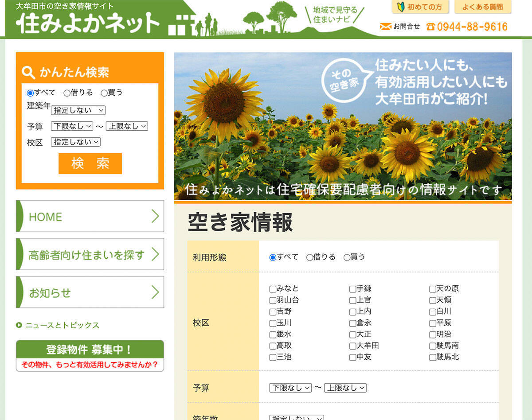Click the arrow on the お知らせ menu
The width and height of the screenshot is (532, 420).
pos(155,292)
